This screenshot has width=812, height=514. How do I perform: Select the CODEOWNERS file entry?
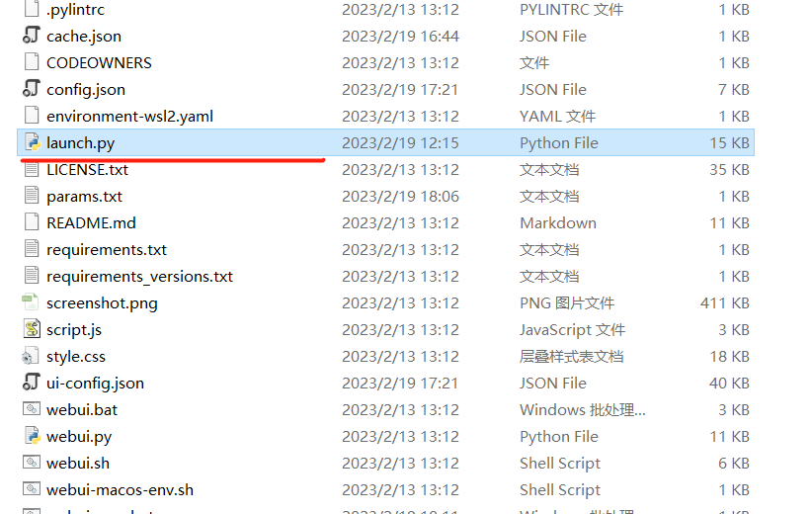pos(386,62)
